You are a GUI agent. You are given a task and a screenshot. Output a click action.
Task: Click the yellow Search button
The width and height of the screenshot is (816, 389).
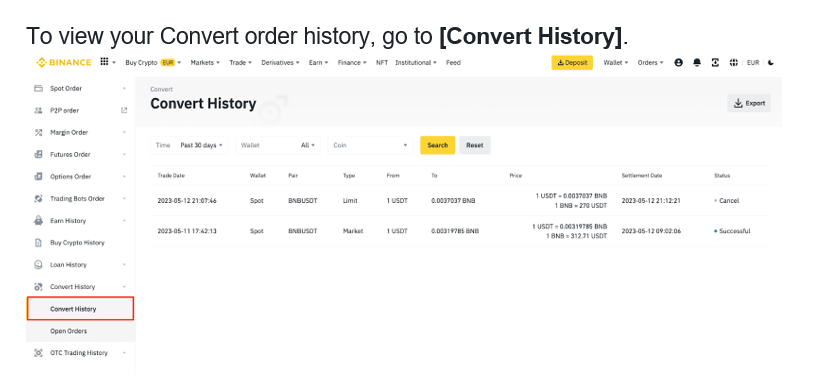pyautogui.click(x=438, y=145)
